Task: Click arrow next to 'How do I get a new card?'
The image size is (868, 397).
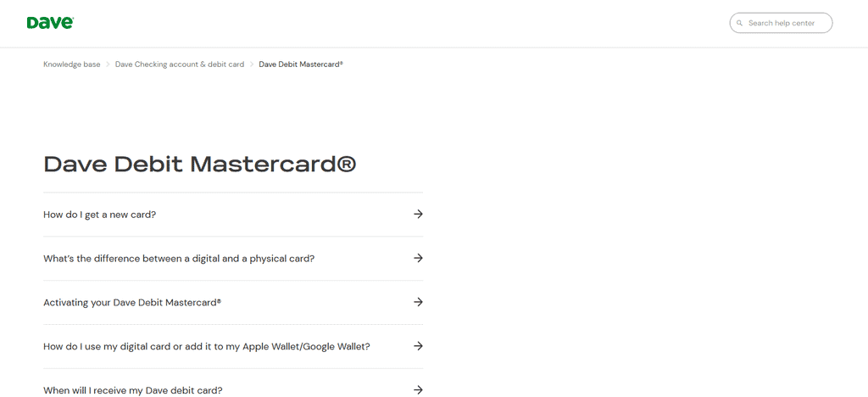Action: 418,214
